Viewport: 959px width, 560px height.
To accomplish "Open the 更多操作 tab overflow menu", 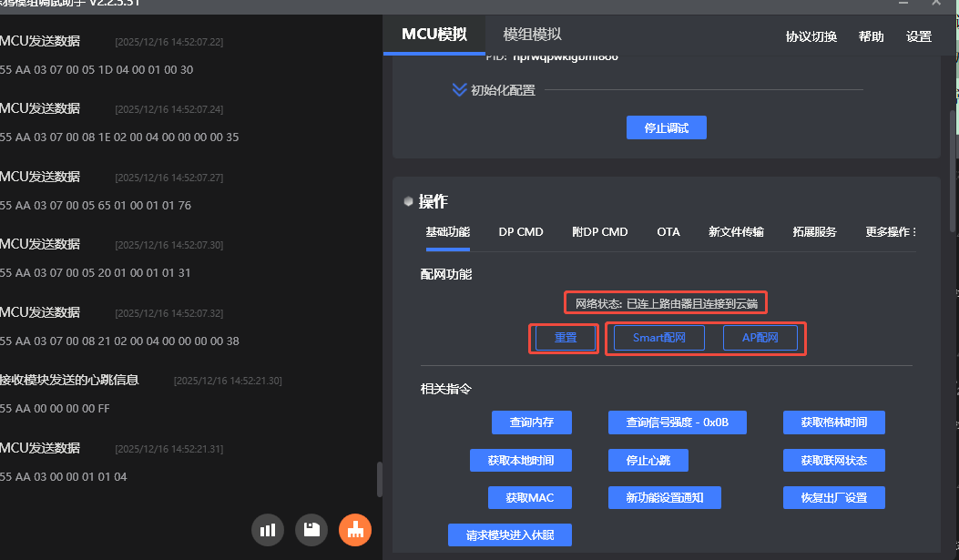I will click(891, 232).
